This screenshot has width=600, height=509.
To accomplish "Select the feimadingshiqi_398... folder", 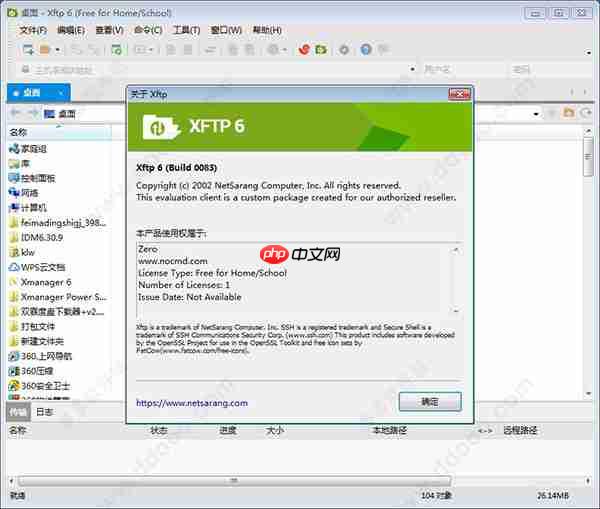I will [x=58, y=223].
